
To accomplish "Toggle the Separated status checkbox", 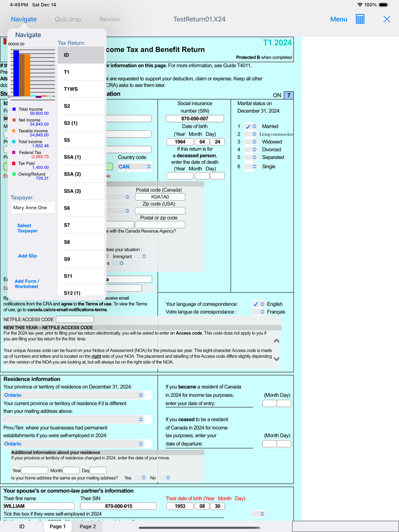I will pyautogui.click(x=251, y=157).
